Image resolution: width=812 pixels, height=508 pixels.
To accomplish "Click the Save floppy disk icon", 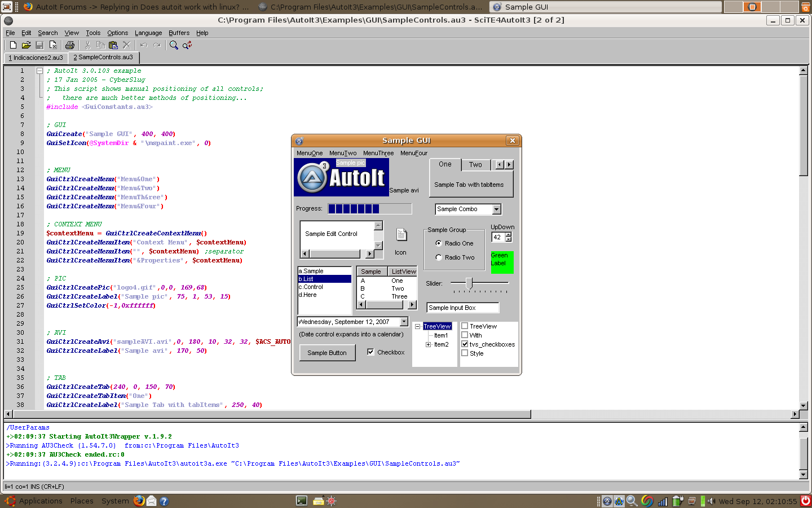I will pyautogui.click(x=39, y=45).
